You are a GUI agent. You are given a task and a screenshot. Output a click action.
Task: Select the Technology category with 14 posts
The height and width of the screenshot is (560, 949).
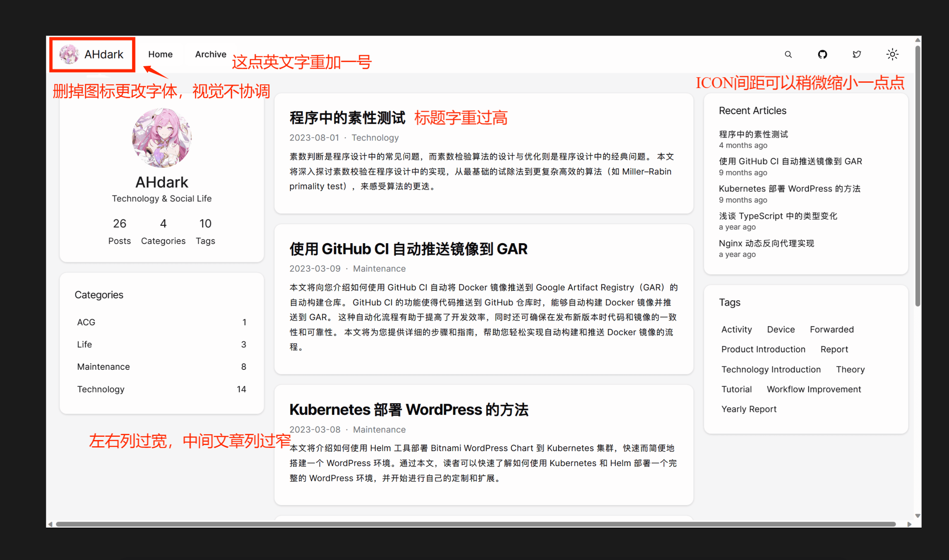point(101,389)
